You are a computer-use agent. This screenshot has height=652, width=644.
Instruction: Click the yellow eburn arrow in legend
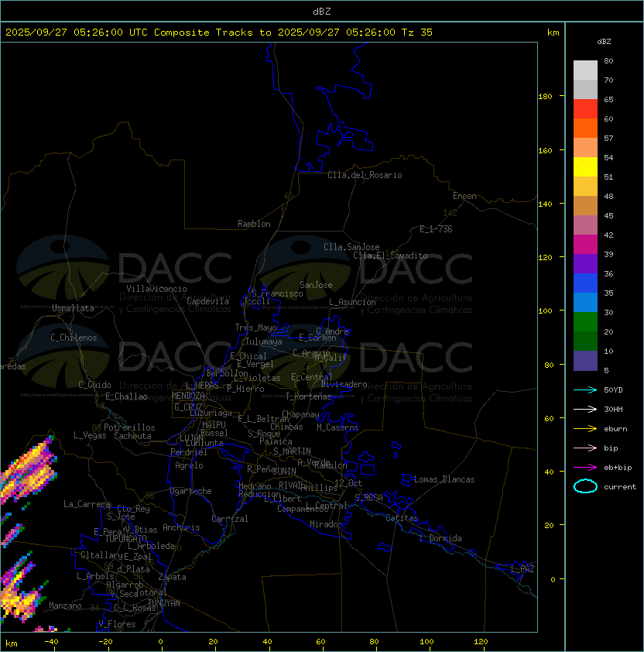coord(585,428)
